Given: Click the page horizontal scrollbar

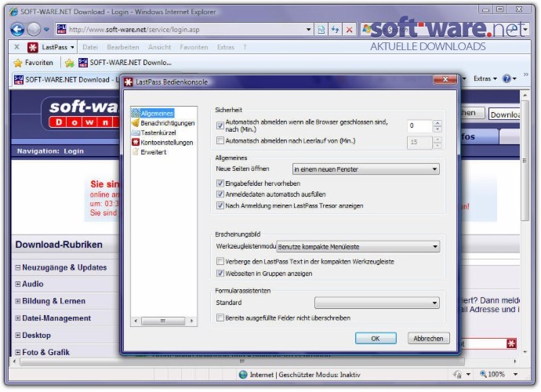Looking at the screenshot, I should pyautogui.click(x=241, y=361).
